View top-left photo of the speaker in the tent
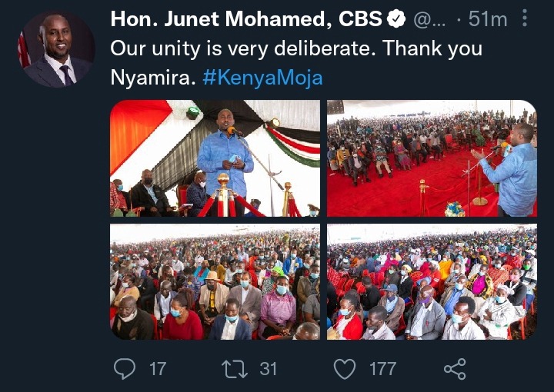This screenshot has height=392, width=554. tap(215, 158)
